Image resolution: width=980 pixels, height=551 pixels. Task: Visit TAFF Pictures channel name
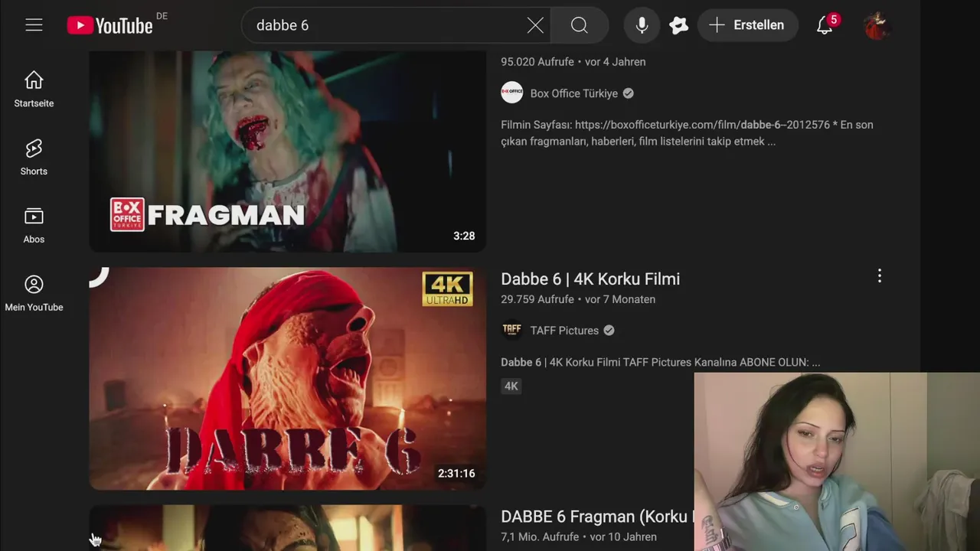pyautogui.click(x=564, y=331)
